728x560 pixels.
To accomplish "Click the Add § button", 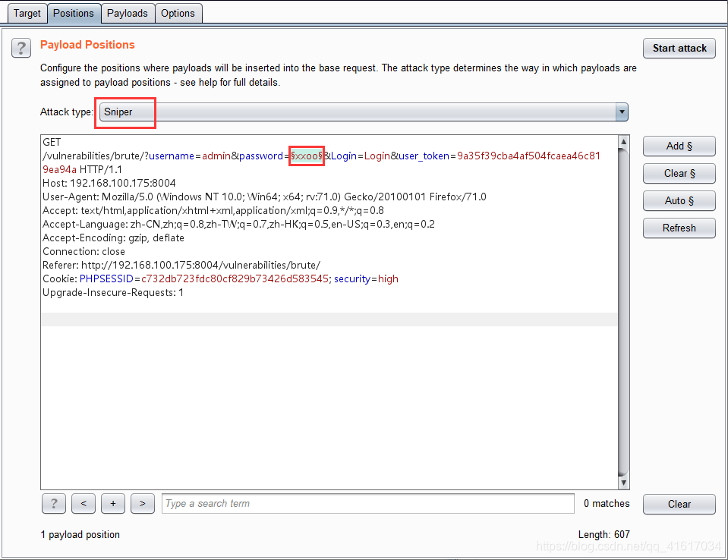I will 679,146.
